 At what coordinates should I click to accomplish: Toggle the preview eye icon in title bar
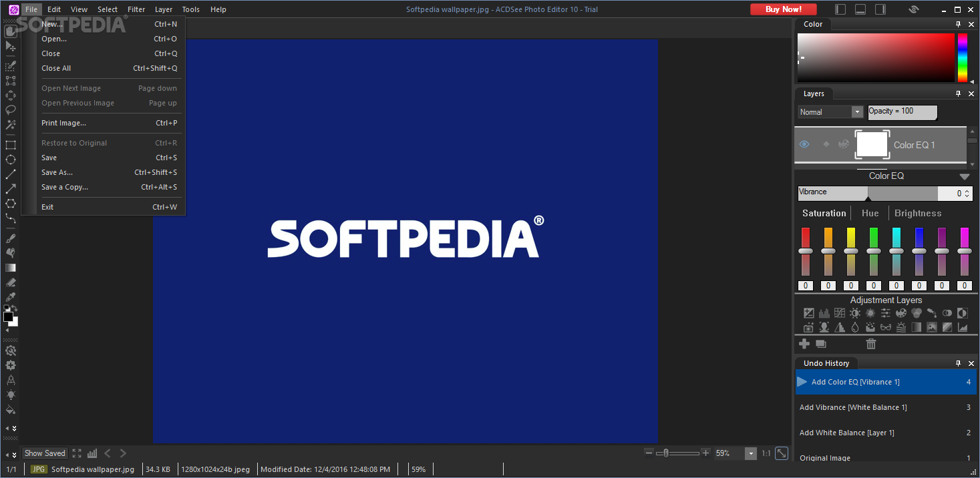coord(914,9)
